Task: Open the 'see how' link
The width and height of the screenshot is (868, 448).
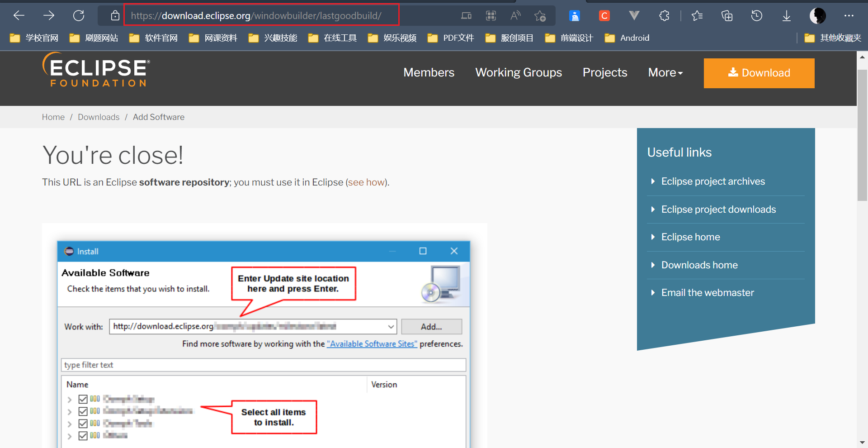Action: pos(366,182)
